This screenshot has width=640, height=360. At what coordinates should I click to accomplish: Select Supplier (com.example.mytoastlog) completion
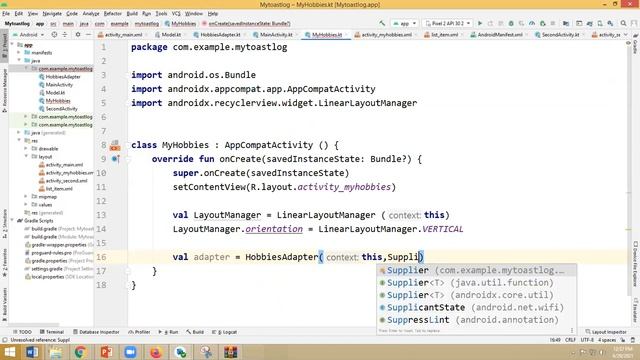pyautogui.click(x=476, y=270)
